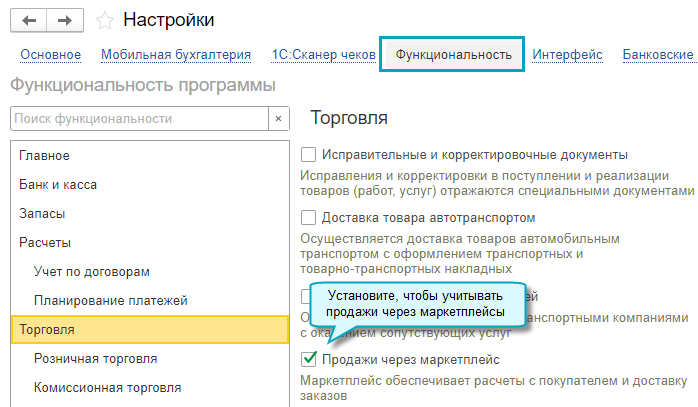Uncheck Продажи через маркетплейс option
The width and height of the screenshot is (698, 407).
pos(309,359)
